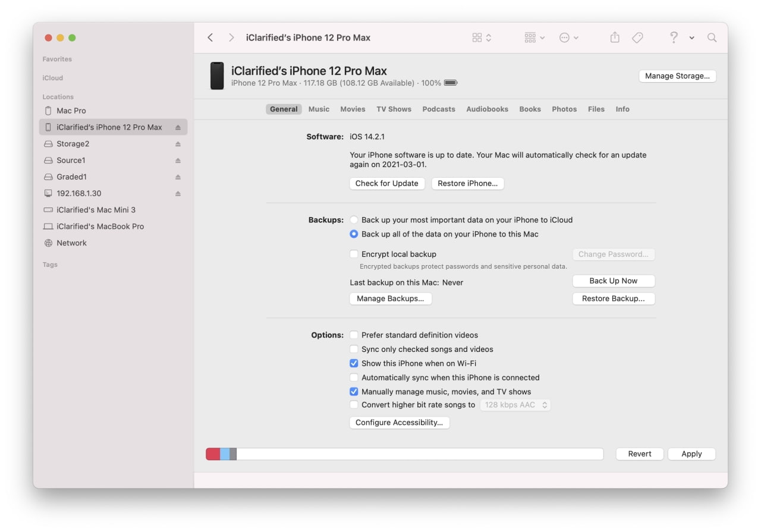
Task: Click Restore iPhone button
Action: [x=468, y=184]
